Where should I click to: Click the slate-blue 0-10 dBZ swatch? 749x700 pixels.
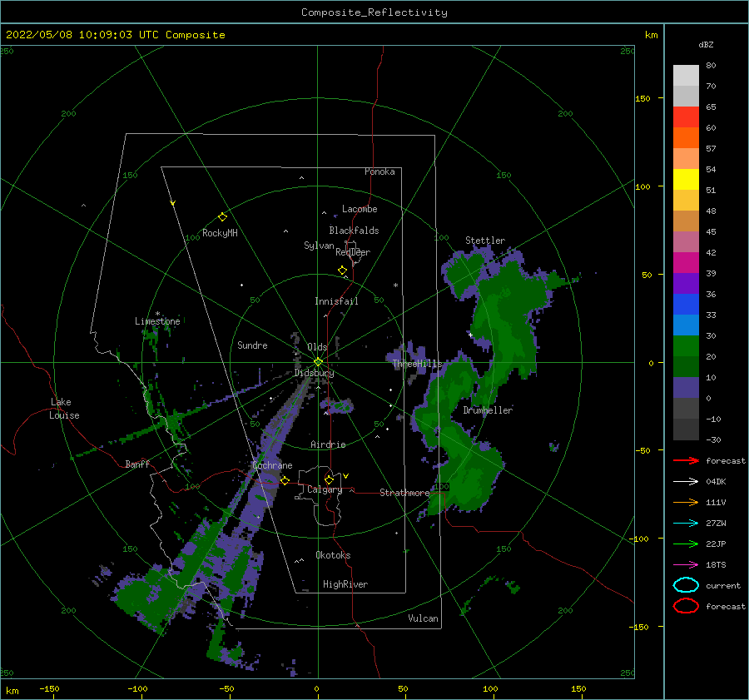click(686, 388)
